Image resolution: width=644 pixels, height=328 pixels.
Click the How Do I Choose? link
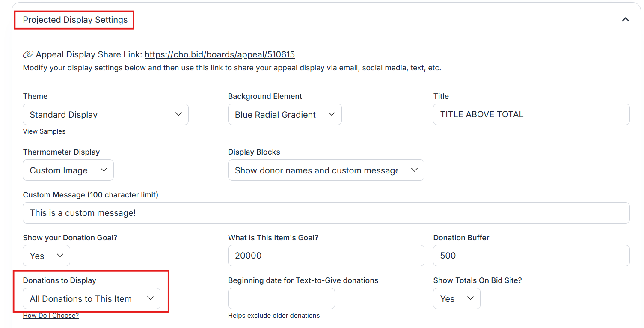point(50,316)
